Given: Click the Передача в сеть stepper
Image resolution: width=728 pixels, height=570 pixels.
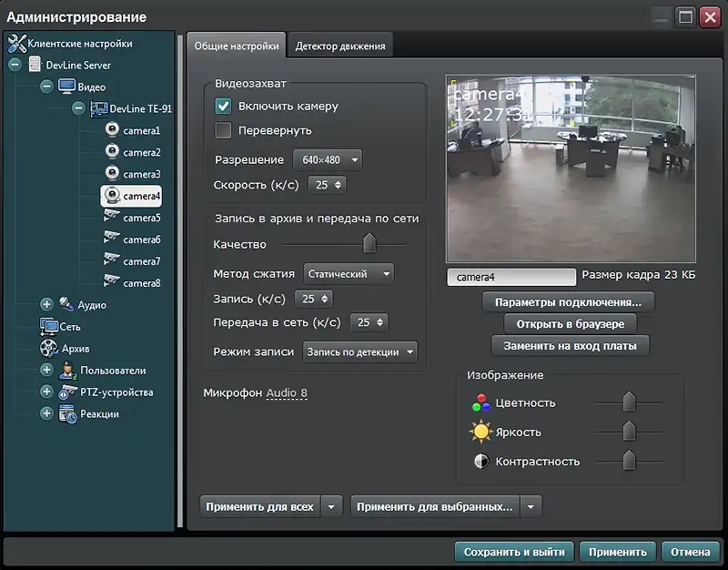Looking at the screenshot, I should [369, 322].
